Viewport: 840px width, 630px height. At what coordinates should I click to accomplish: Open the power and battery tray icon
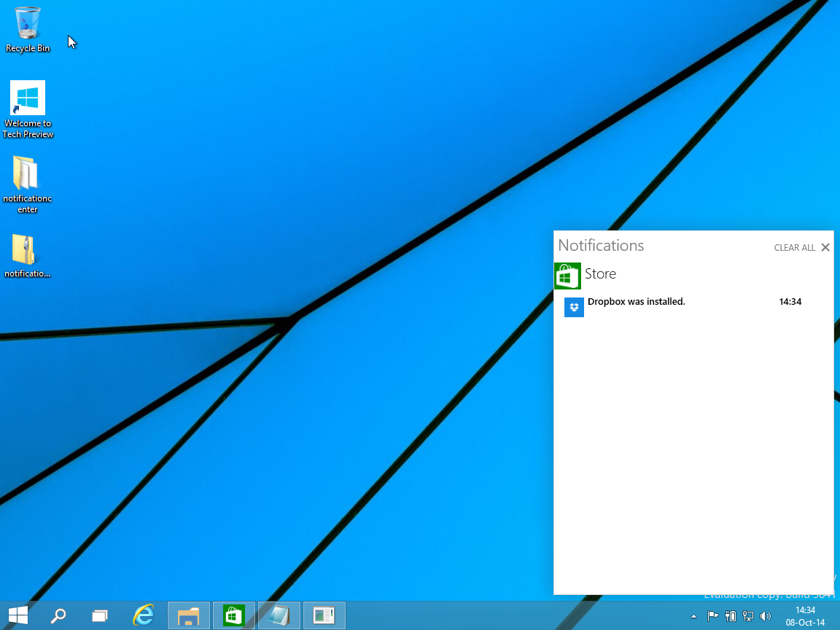[731, 616]
